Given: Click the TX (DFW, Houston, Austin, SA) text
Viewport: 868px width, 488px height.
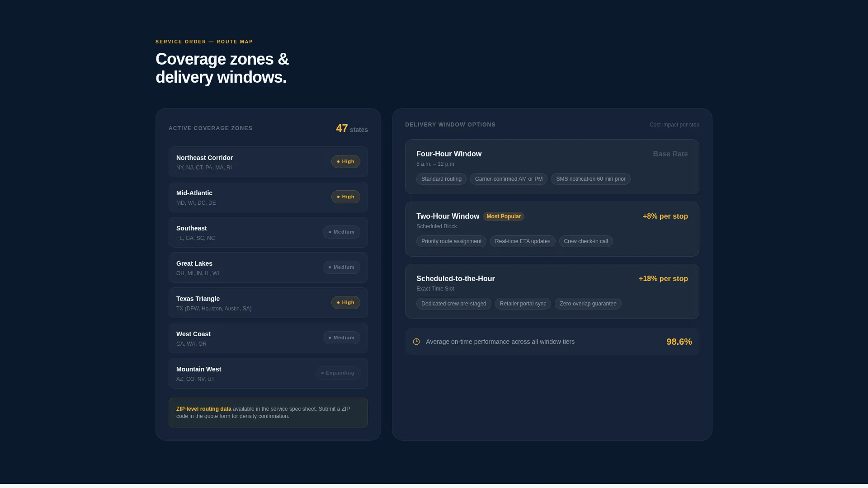Looking at the screenshot, I should pos(214,309).
